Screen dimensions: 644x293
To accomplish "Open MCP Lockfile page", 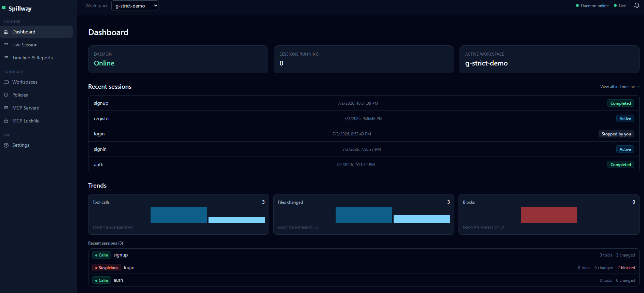I will point(36,121).
